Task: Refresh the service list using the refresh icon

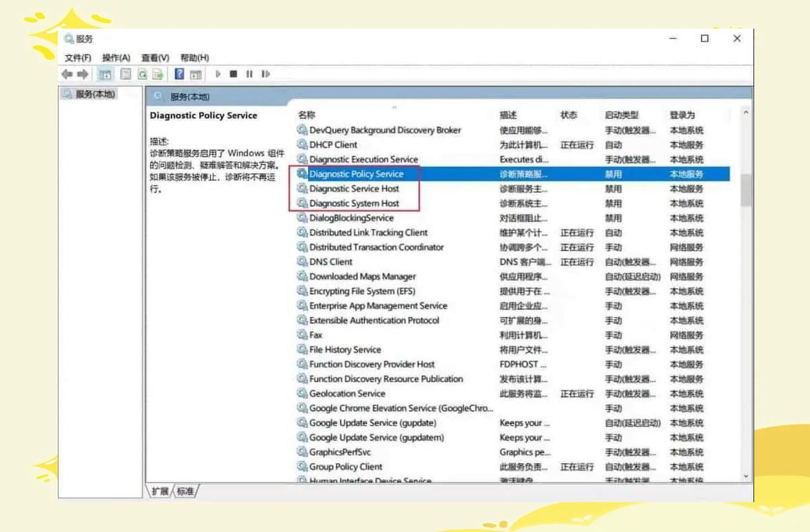Action: click(x=143, y=72)
